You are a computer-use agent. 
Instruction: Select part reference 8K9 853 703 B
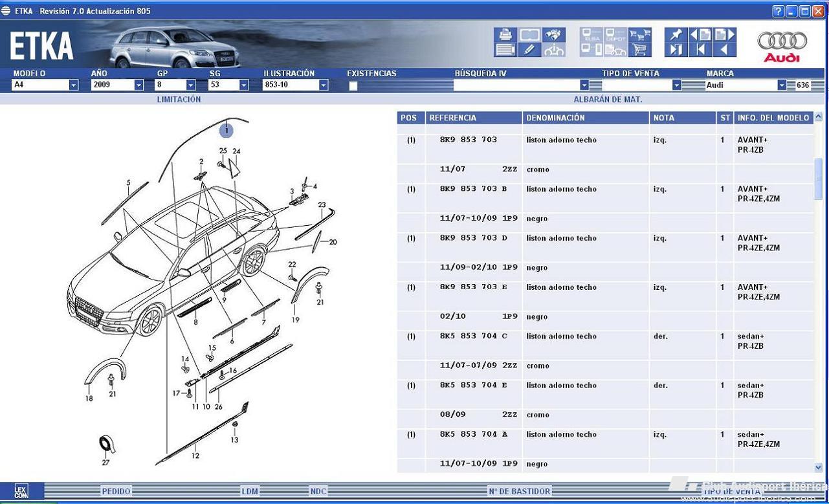(473, 189)
